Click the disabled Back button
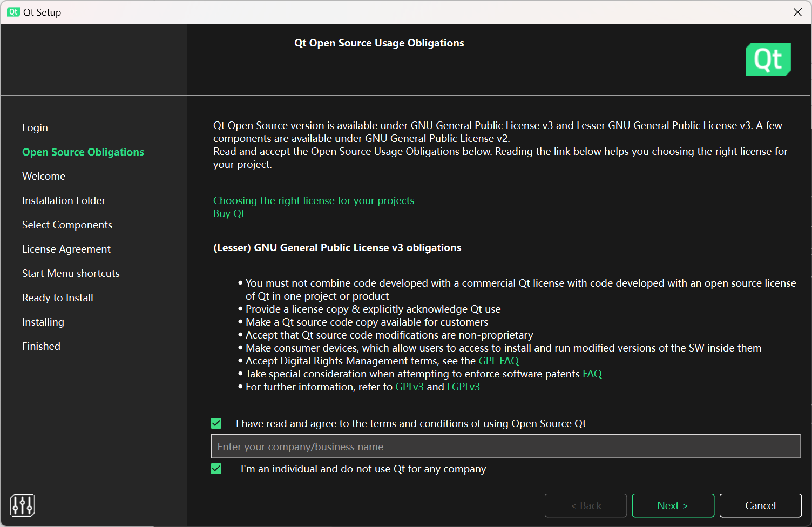 coord(586,505)
